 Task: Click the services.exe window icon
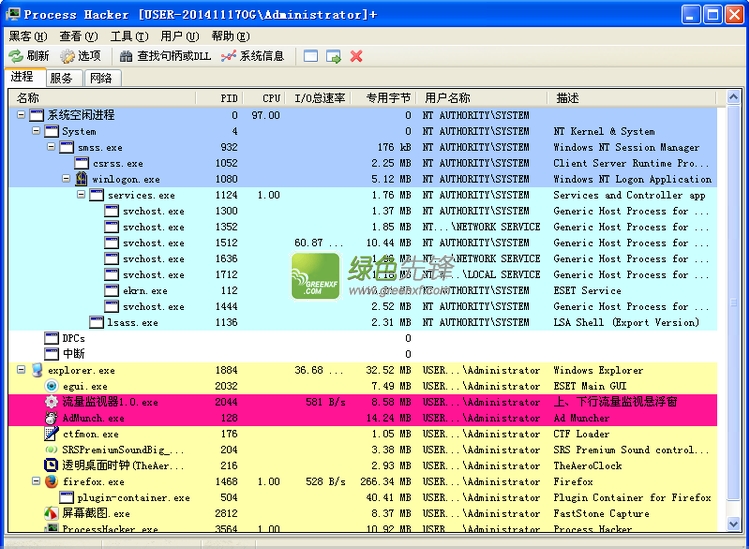[96, 195]
